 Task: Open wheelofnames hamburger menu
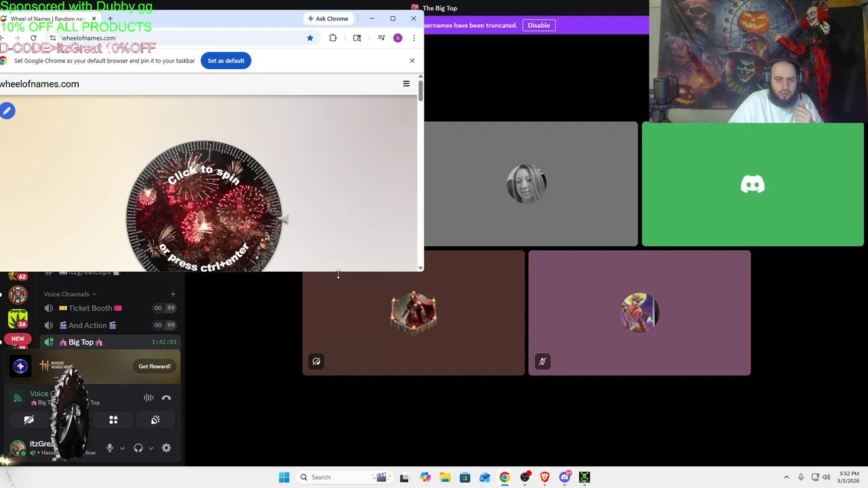point(406,84)
